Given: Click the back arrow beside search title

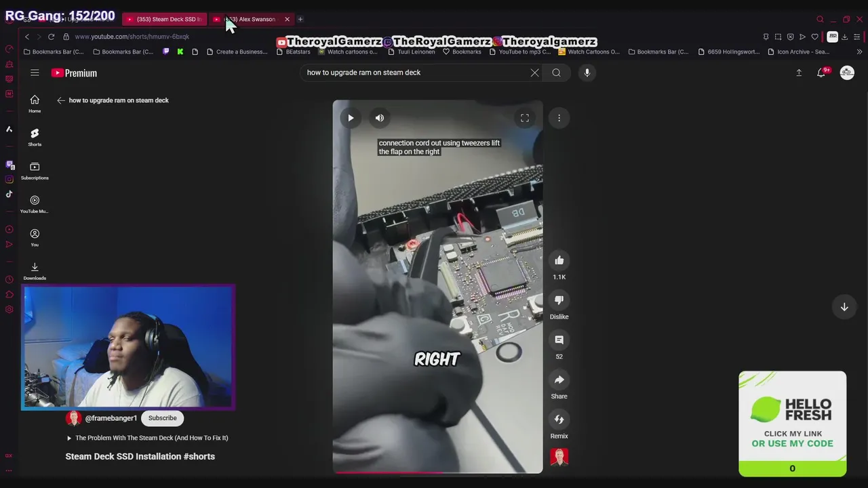Looking at the screenshot, I should pos(61,100).
